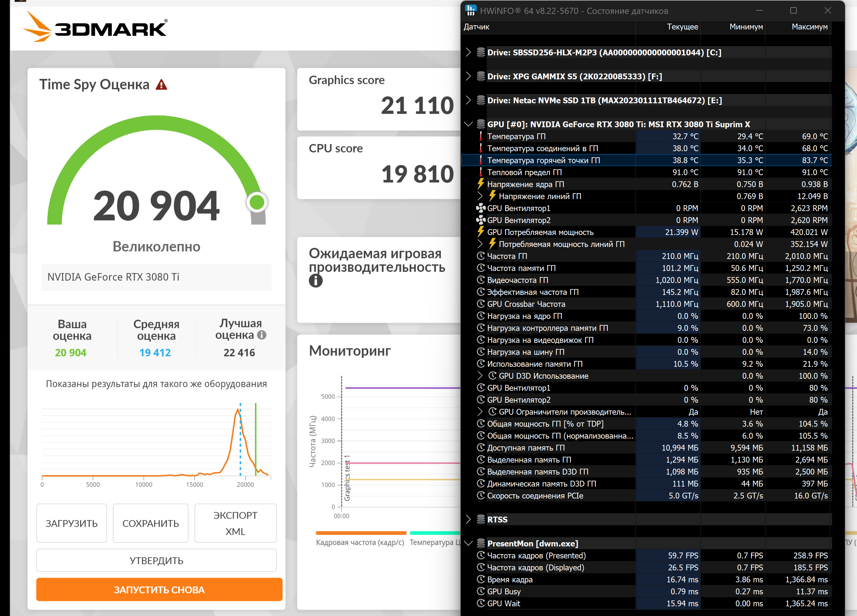Click lightning icon of GPU Потребляемая мощность
This screenshot has height=616, width=857.
(x=480, y=232)
